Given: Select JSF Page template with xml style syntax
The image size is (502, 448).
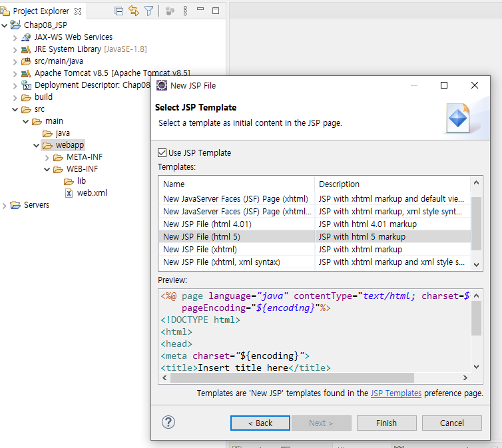Looking at the screenshot, I should click(x=315, y=212).
